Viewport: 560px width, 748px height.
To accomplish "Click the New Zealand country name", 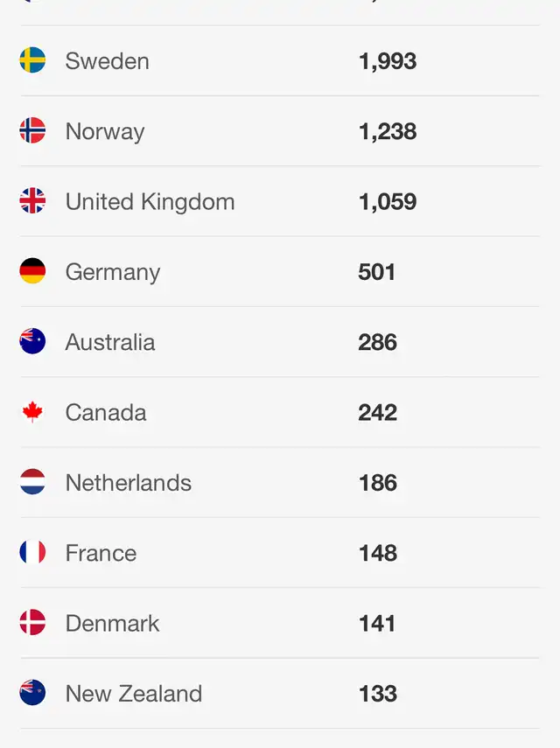I will click(x=134, y=694).
